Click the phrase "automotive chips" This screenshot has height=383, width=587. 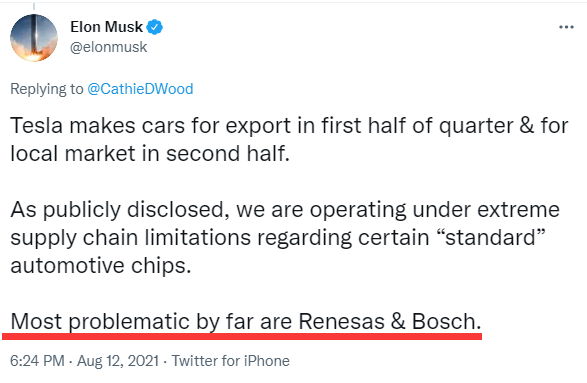pos(98,266)
